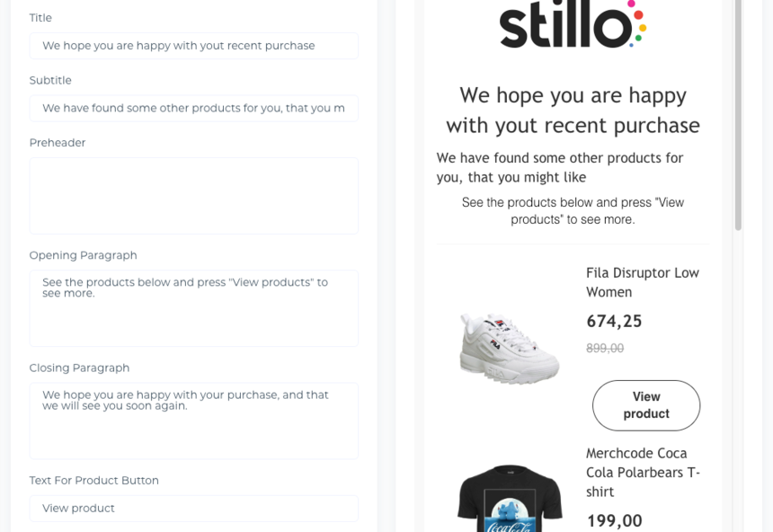Click the black Coca Cola T-shirt image
Screen dimensions: 773x532
coord(510,499)
